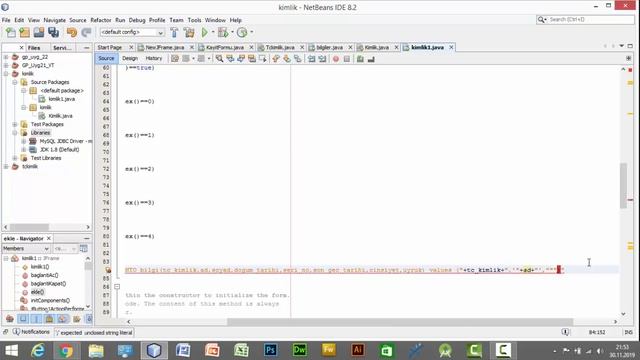Click the New File toolbar icon

[x=11, y=32]
